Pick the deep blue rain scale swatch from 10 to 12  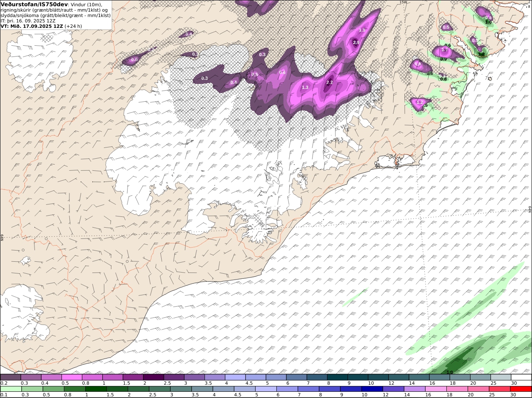372,389
